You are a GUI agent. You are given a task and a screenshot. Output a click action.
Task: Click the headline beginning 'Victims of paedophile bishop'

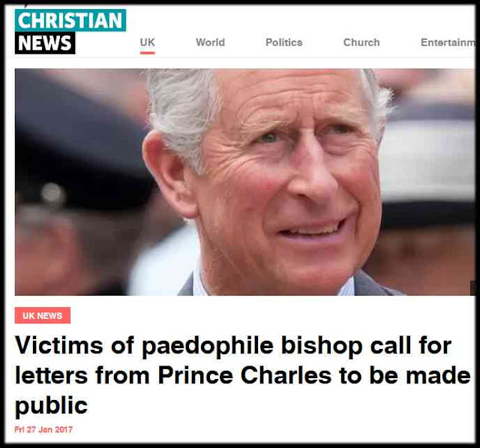[242, 375]
